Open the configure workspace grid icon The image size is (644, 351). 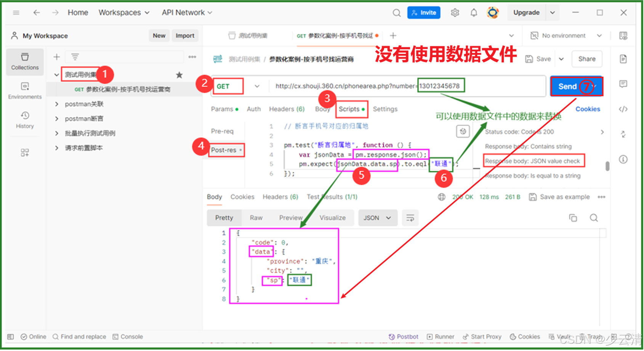[25, 152]
